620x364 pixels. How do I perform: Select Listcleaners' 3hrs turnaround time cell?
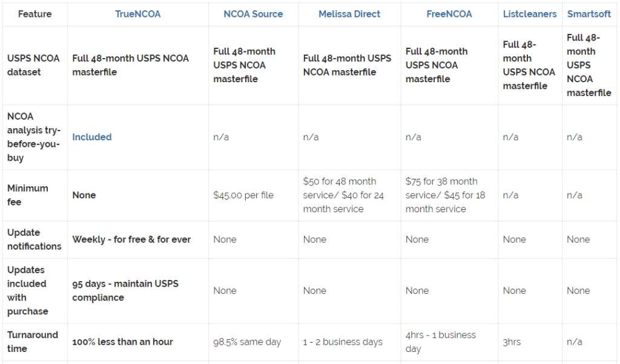(x=512, y=342)
